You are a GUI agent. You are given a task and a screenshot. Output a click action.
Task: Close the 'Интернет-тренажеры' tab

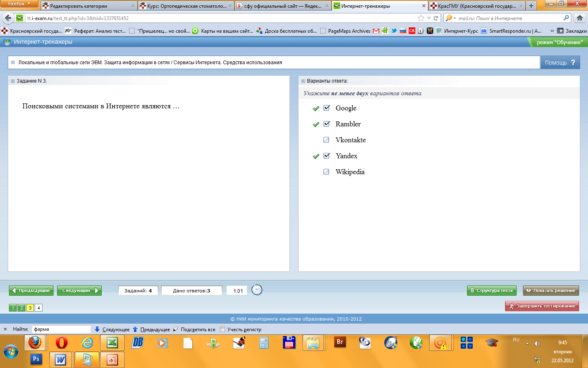click(423, 6)
